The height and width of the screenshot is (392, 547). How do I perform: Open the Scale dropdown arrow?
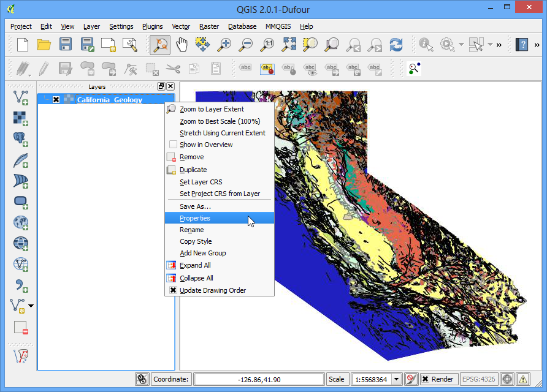(397, 379)
